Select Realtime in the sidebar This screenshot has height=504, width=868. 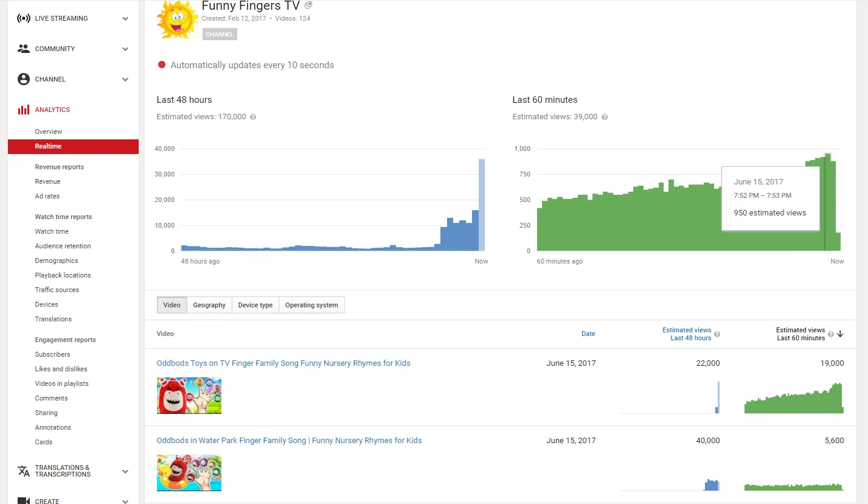pos(73,146)
